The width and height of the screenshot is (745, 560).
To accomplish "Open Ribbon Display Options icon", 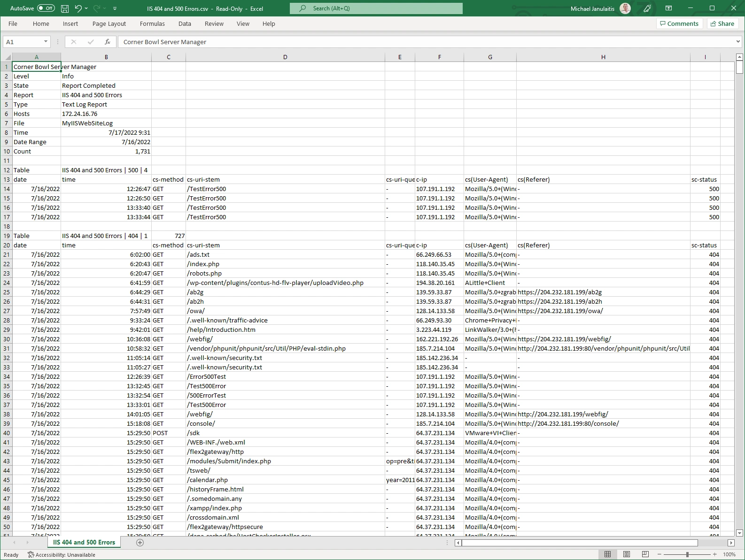I will point(668,8).
